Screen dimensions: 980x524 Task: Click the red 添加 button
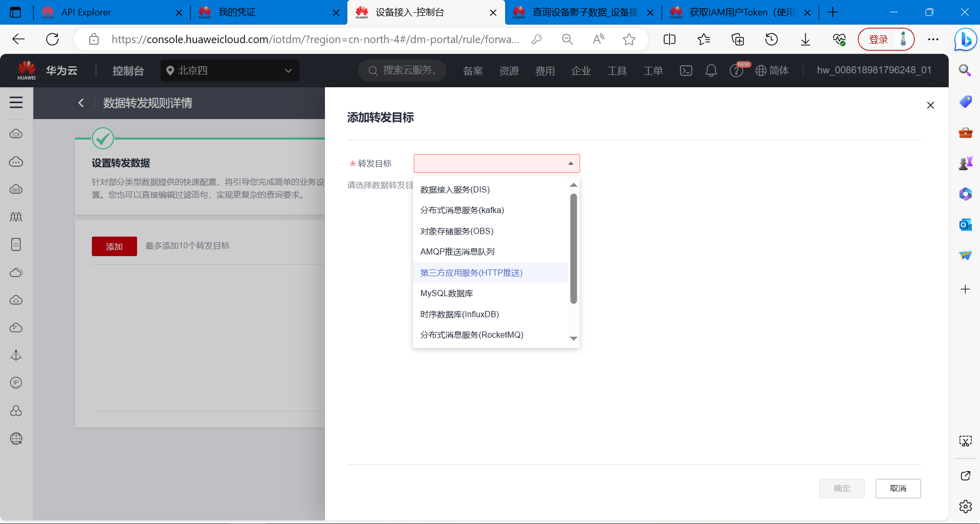point(114,246)
